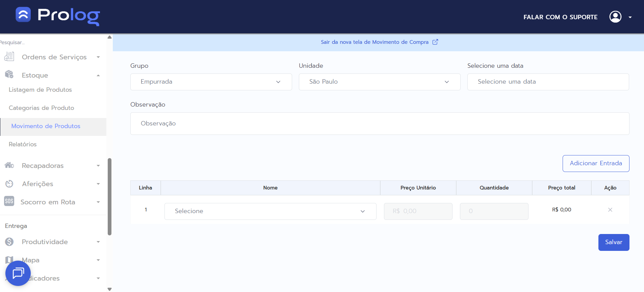
Task: Open the user profile avatar icon
Action: pyautogui.click(x=615, y=17)
